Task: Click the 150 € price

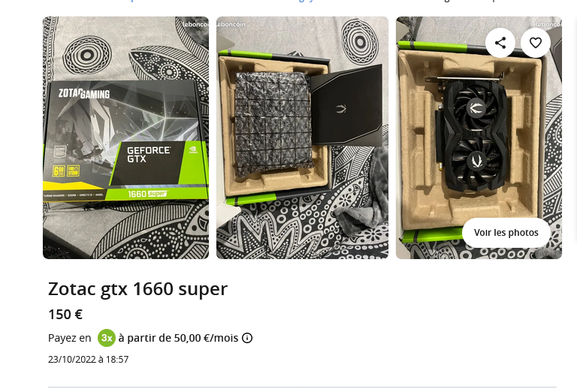Action: [x=65, y=315]
